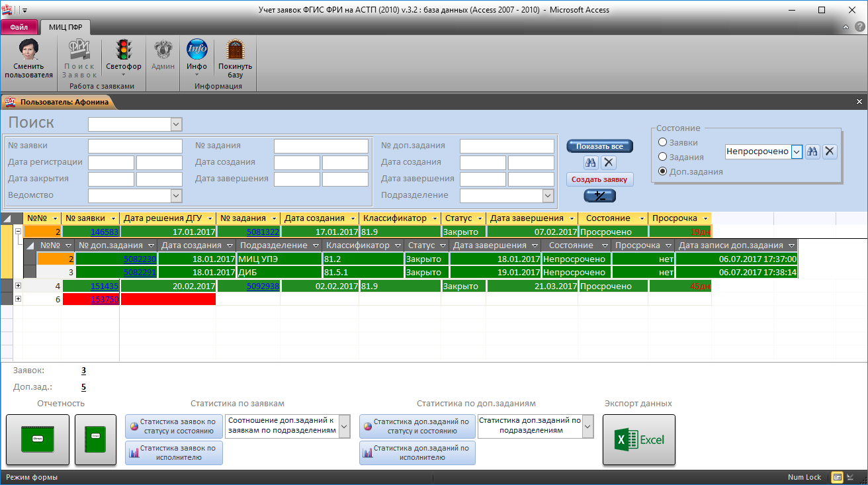Click the Сменить пользователя icon
868x485 pixels.
pos(28,51)
